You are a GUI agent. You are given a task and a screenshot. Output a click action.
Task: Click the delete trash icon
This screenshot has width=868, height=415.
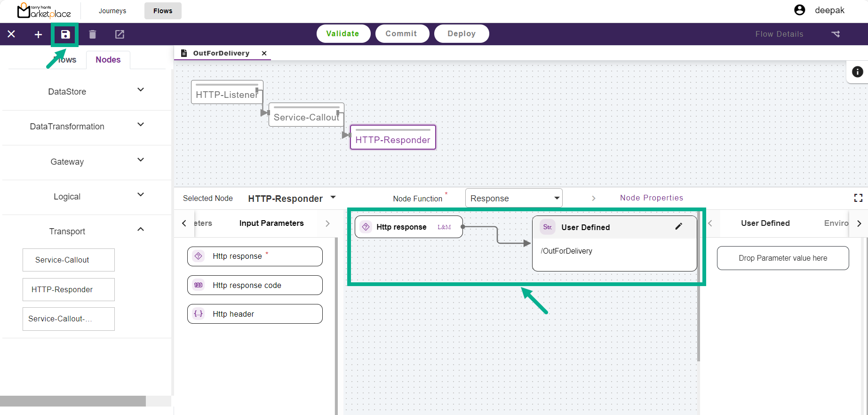93,34
